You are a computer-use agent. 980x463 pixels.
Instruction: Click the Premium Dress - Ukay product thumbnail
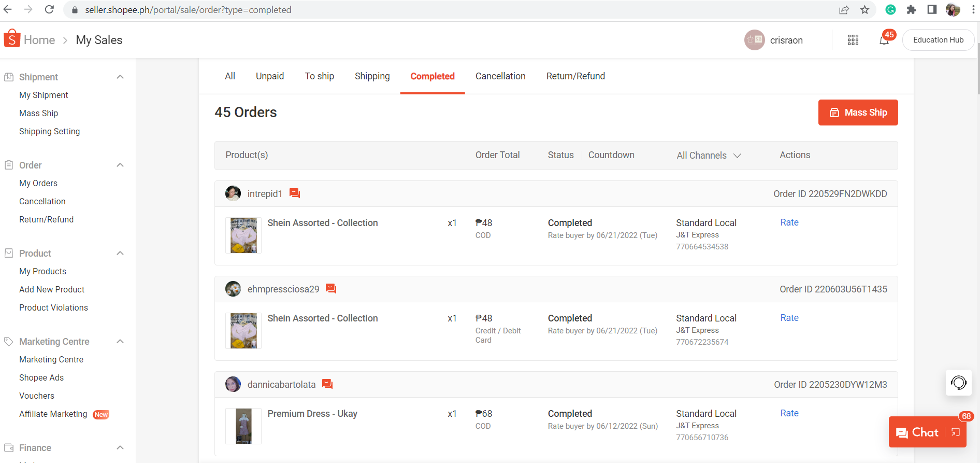click(x=243, y=426)
